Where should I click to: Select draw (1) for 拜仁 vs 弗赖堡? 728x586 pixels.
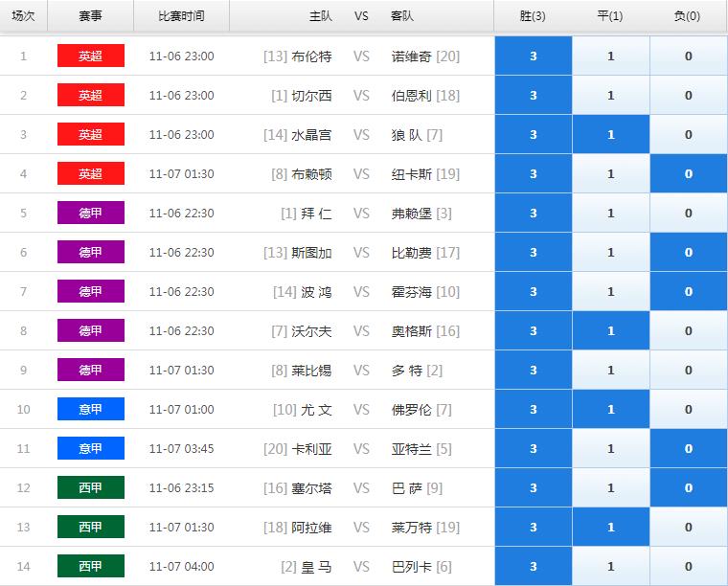pyautogui.click(x=610, y=213)
